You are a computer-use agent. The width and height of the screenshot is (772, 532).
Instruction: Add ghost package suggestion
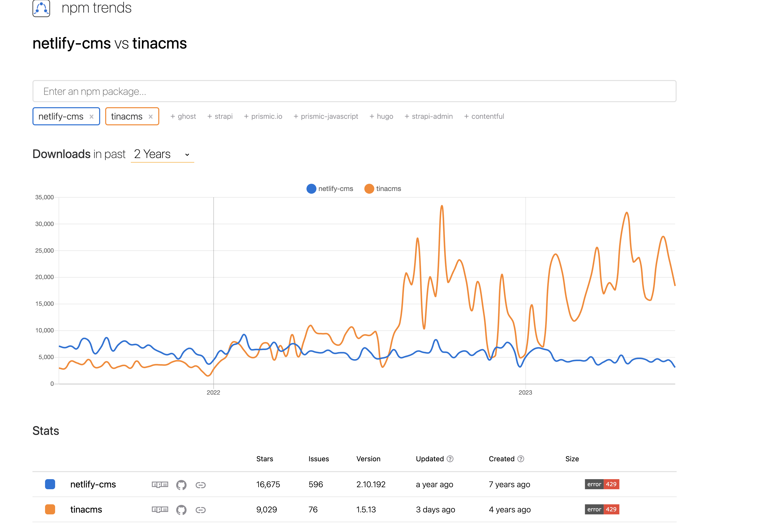183,116
